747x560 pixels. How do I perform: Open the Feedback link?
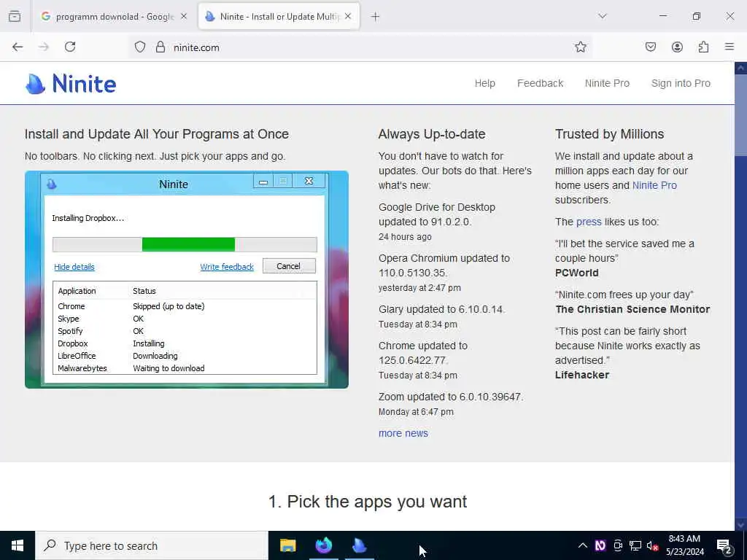tap(541, 83)
